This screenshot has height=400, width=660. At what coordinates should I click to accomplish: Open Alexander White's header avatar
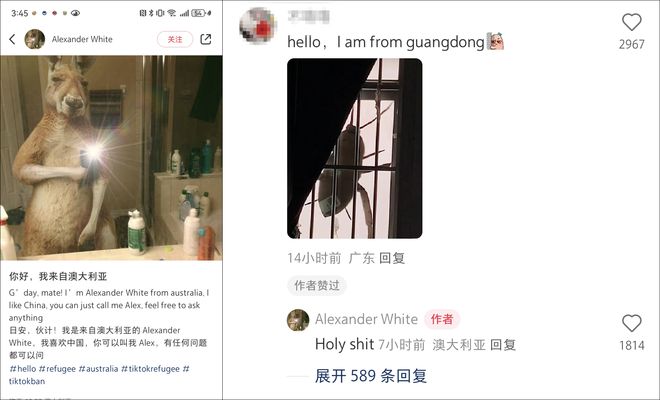point(35,39)
